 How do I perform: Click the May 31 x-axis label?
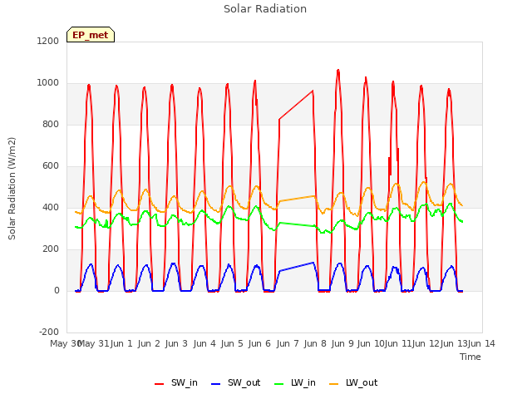[93, 343]
